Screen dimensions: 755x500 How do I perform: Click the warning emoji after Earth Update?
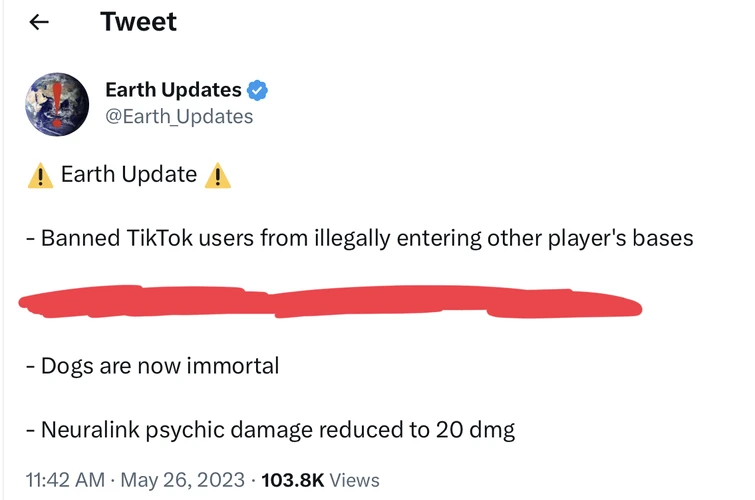(217, 176)
